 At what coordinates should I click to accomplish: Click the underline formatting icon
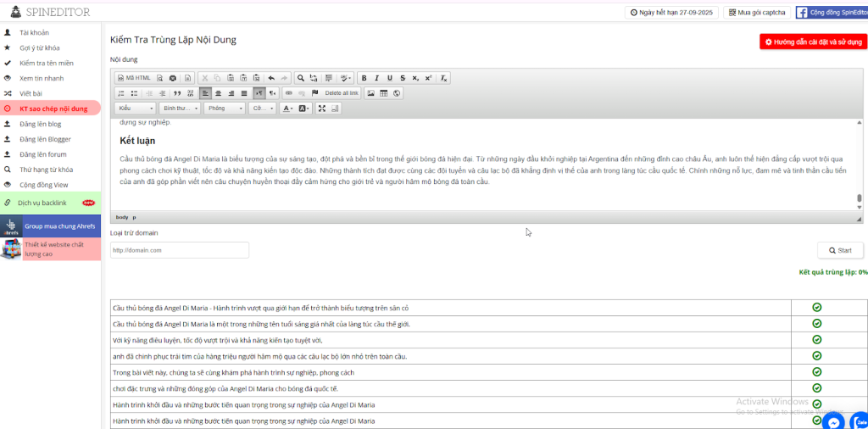coord(390,78)
